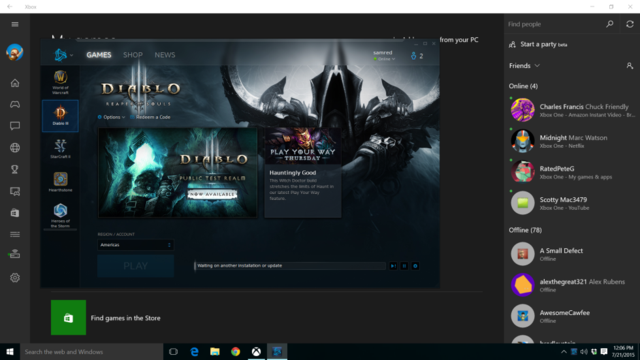The width and height of the screenshot is (640, 360).
Task: Open Midnight Marc Watson friend entry
Action: tap(571, 141)
